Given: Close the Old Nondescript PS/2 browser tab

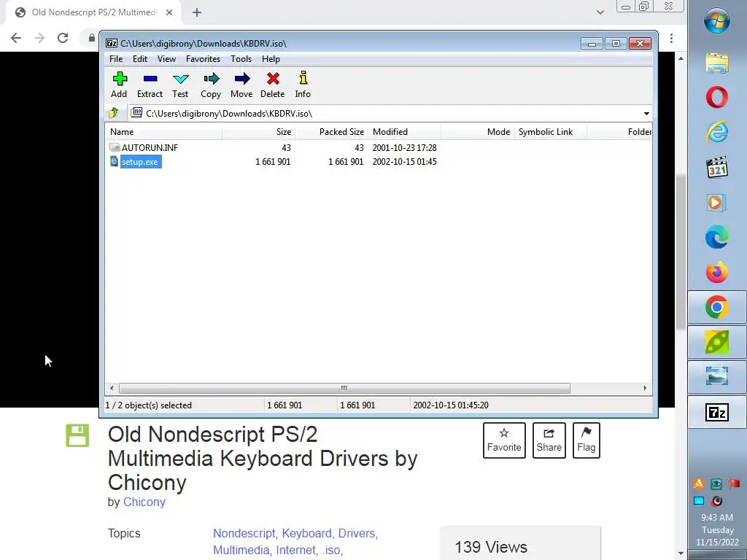Looking at the screenshot, I should click(169, 12).
